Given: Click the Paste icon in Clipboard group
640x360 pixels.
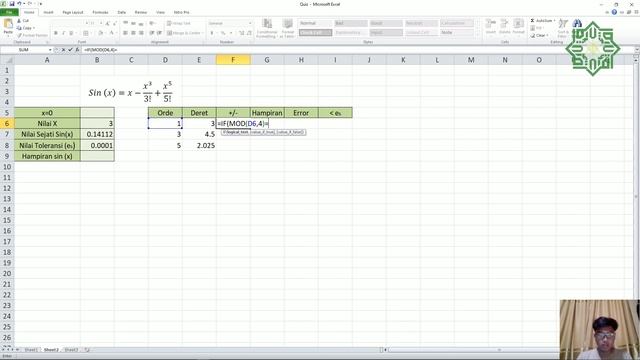Looking at the screenshot, I should (8, 24).
